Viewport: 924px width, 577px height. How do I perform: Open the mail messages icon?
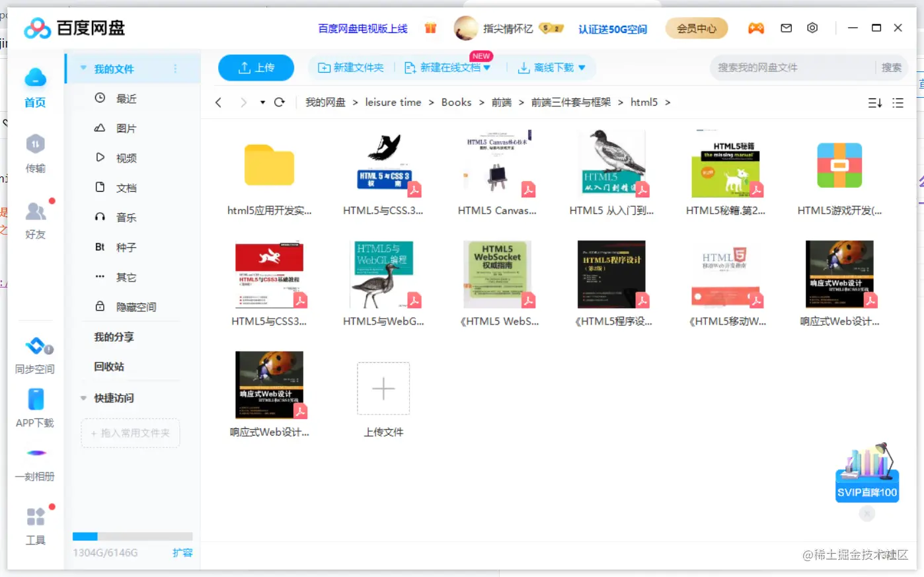(x=786, y=28)
